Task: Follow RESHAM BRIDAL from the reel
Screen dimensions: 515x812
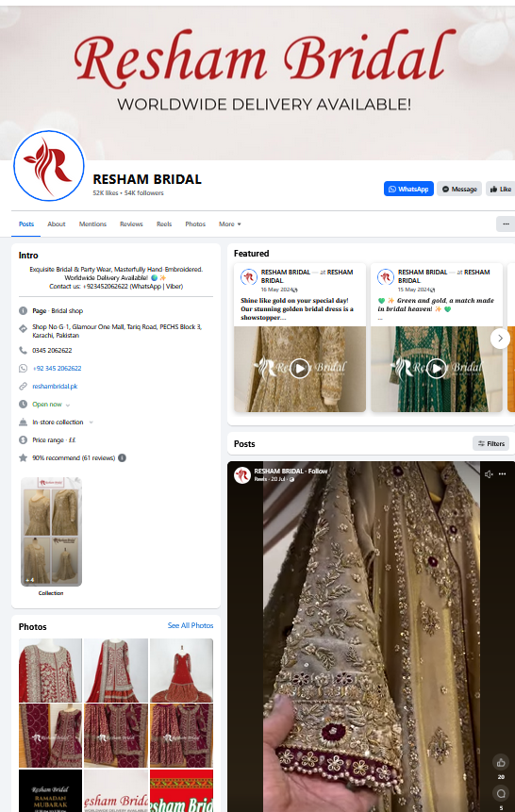Action: [x=318, y=472]
